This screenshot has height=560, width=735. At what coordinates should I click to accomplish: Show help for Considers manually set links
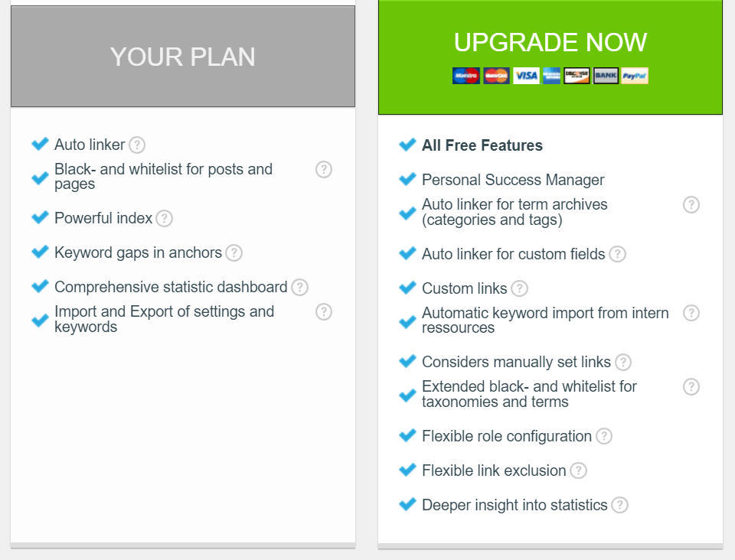[623, 362]
